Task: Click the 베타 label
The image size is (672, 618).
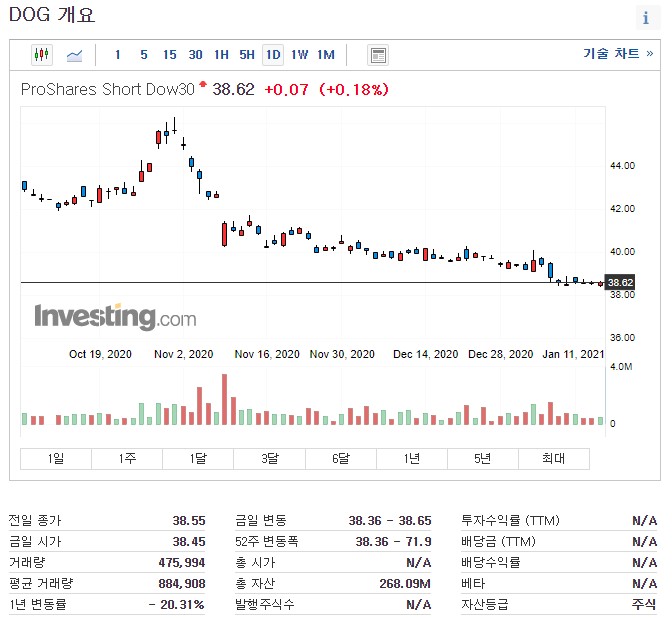Action: tap(473, 584)
